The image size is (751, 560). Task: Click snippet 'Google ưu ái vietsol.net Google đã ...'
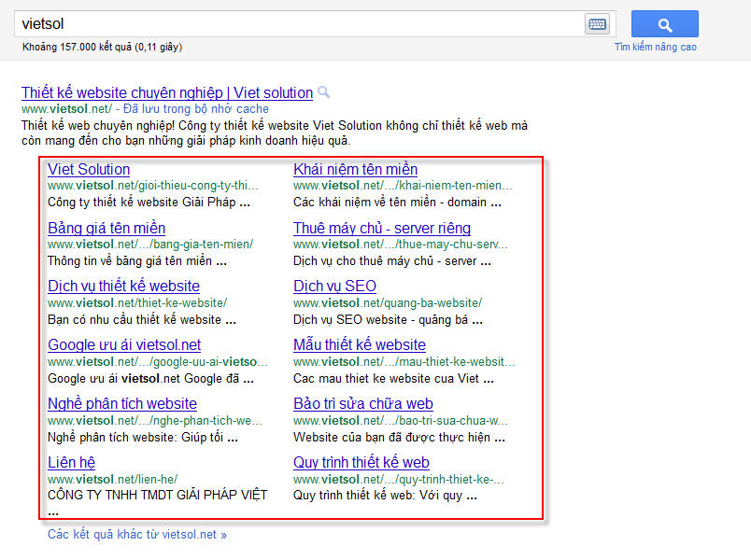(x=151, y=379)
